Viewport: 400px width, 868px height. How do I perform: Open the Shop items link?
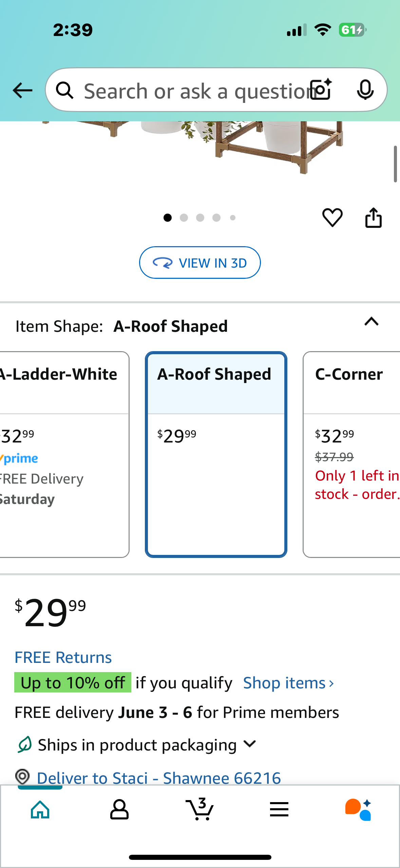pos(289,683)
